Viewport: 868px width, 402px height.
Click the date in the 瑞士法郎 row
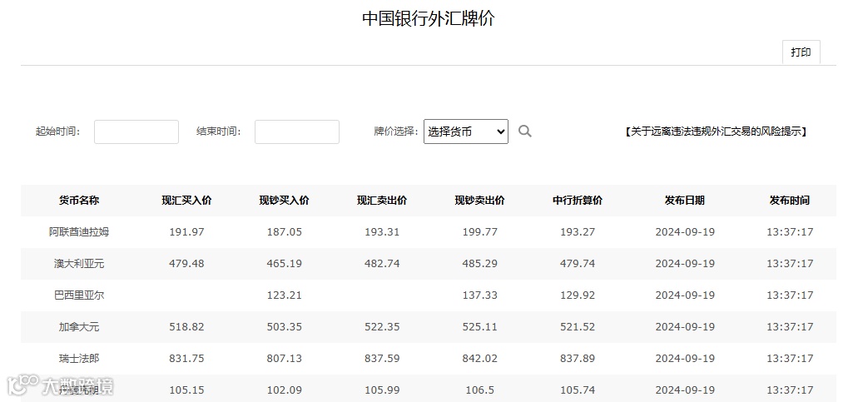(685, 358)
